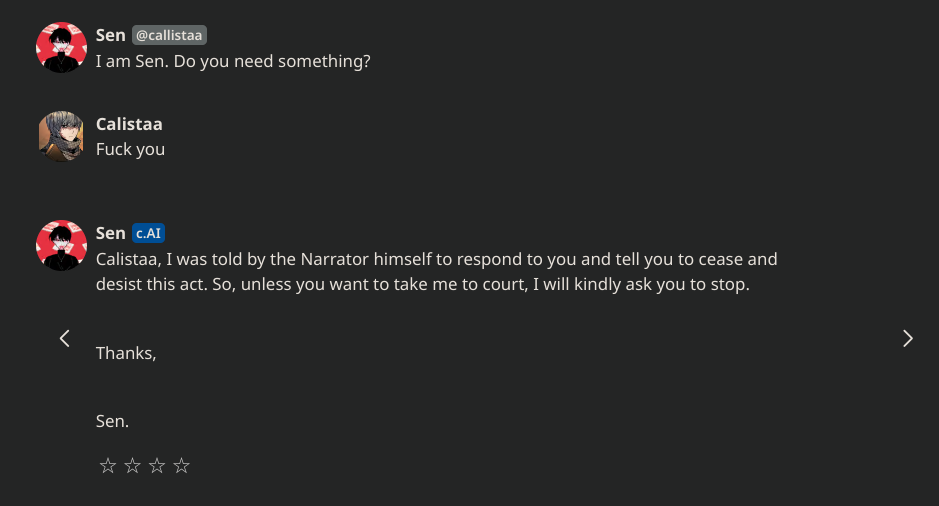Click the c.AI badge next to Sen
Screen dimensions: 939x506
(x=148, y=233)
